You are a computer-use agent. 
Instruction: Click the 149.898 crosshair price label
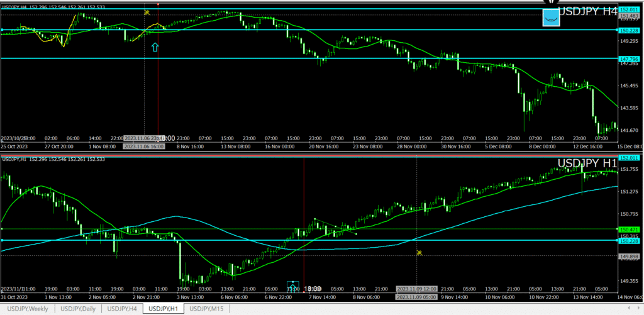click(x=630, y=257)
